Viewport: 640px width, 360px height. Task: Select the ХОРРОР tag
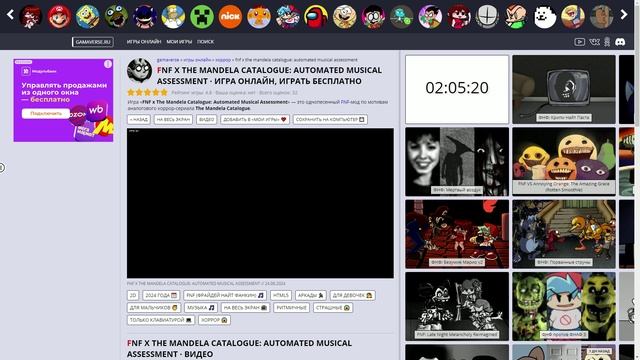(214, 320)
